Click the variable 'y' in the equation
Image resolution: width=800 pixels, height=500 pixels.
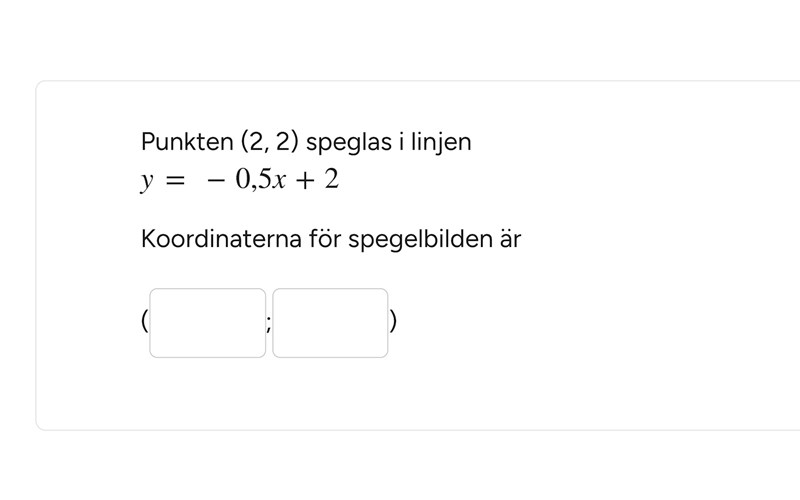click(x=146, y=182)
